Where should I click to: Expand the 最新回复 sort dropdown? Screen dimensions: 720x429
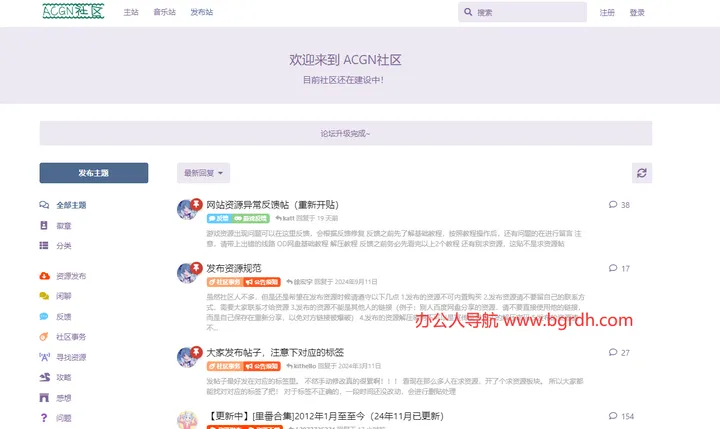(203, 173)
